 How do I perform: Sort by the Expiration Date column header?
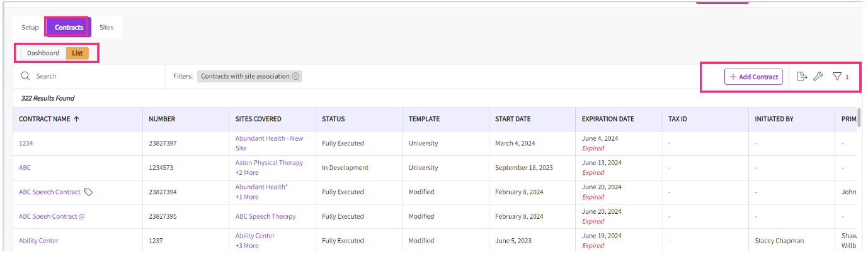pos(608,119)
